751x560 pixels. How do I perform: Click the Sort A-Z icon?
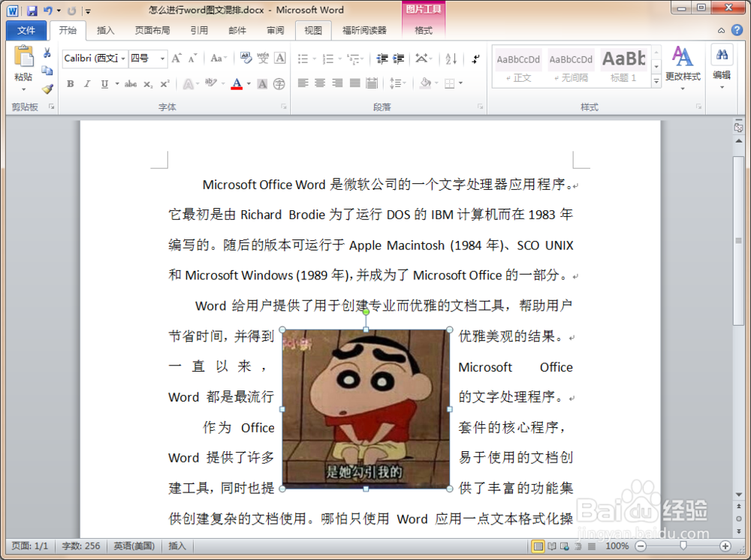(x=451, y=59)
